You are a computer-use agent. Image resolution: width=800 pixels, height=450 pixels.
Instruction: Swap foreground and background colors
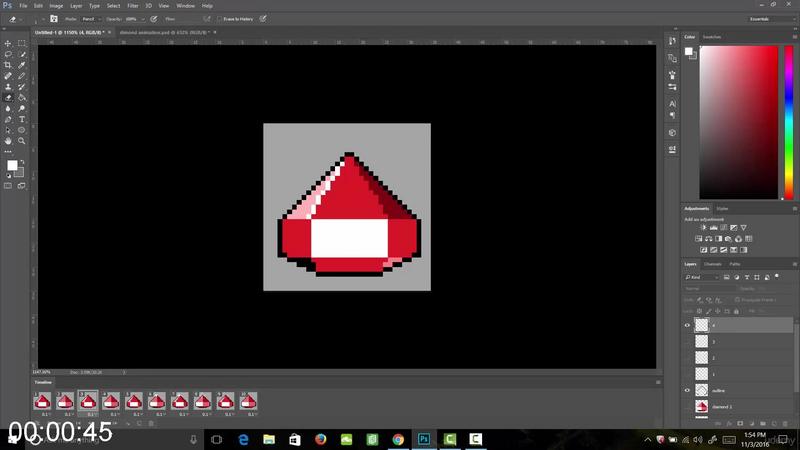22,162
